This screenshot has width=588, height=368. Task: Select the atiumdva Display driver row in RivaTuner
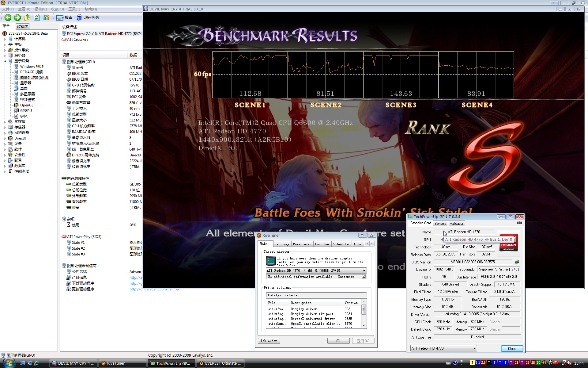tap(314, 309)
